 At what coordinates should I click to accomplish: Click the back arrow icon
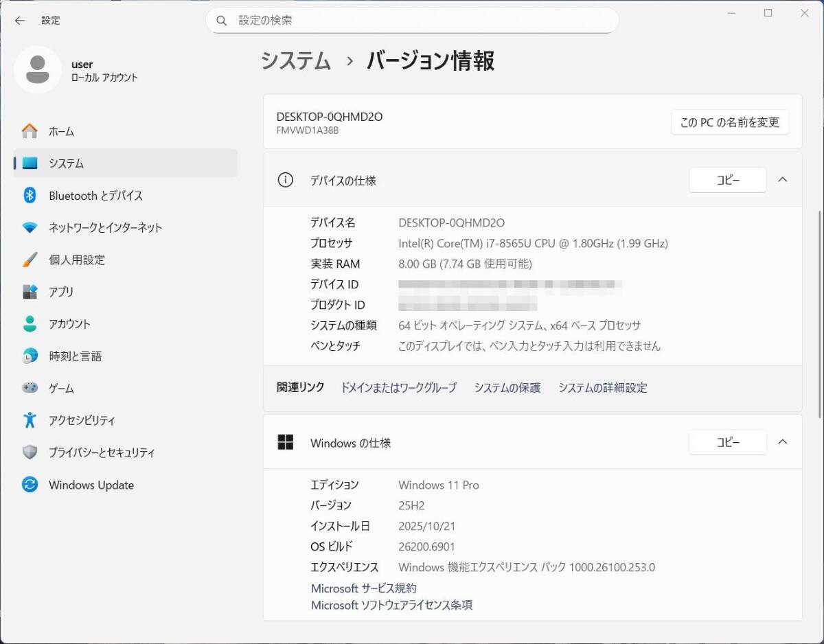pos(19,21)
